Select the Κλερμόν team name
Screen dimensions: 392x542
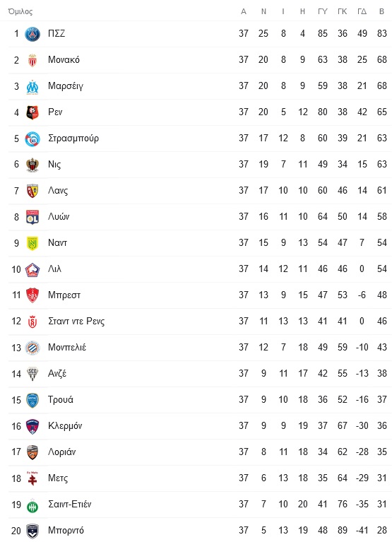pyautogui.click(x=65, y=426)
